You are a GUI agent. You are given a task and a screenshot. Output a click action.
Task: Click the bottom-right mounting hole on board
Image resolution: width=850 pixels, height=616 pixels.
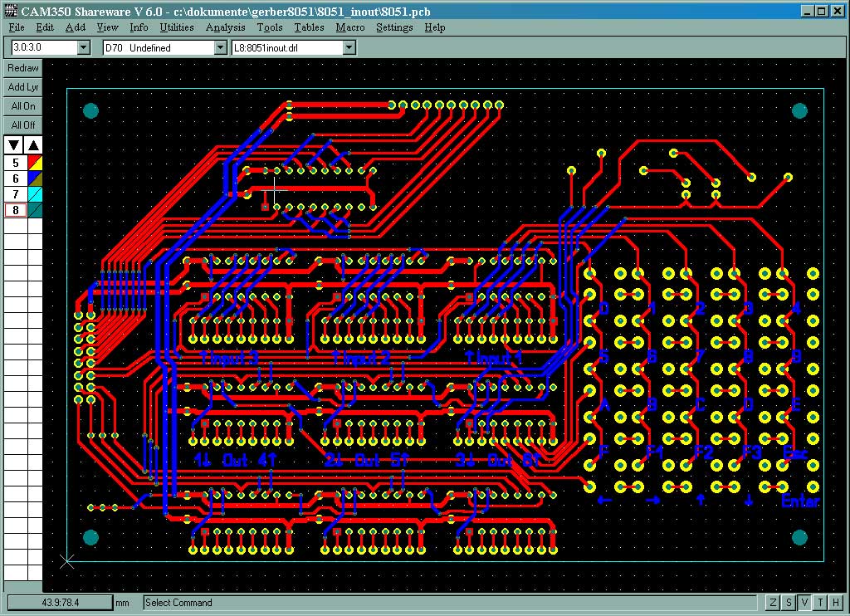799,537
